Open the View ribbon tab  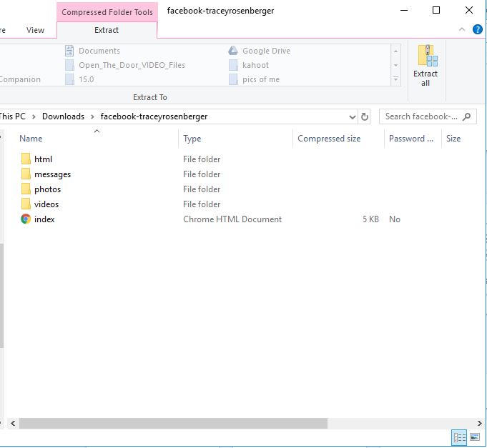tap(36, 30)
